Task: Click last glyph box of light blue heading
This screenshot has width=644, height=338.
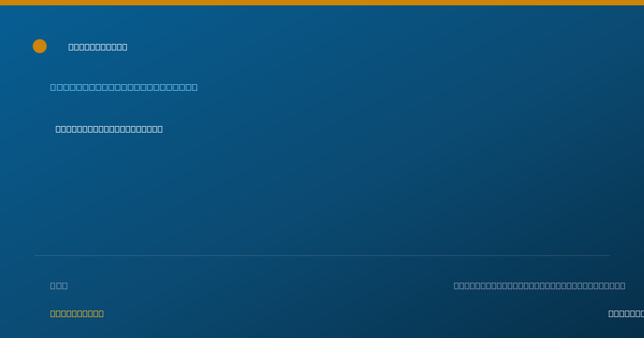Action: coord(194,87)
